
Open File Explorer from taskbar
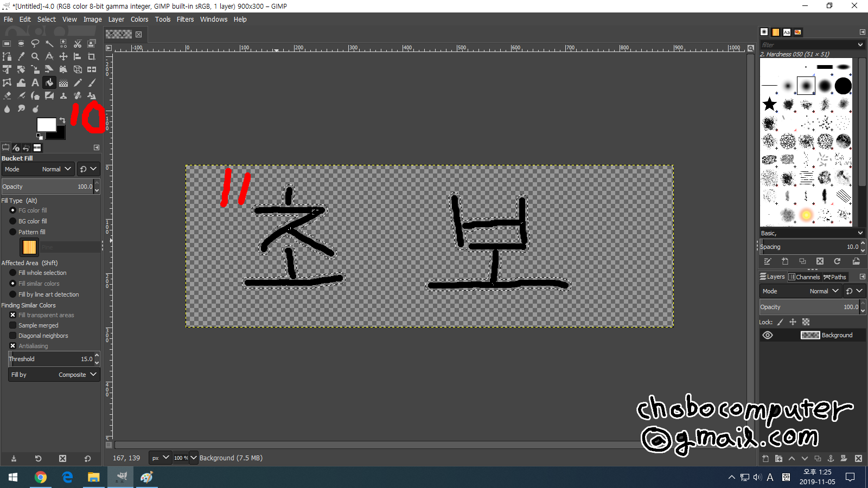94,477
